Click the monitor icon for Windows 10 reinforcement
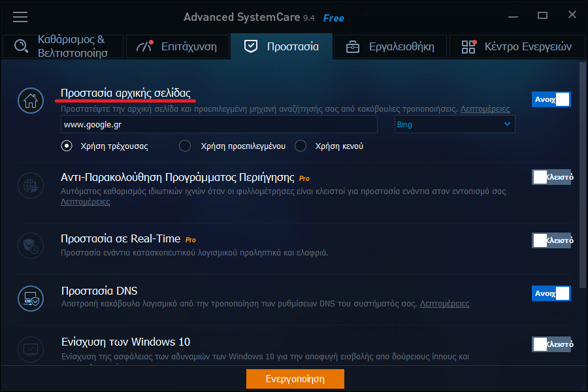Image resolution: width=588 pixels, height=392 pixels. (x=31, y=350)
